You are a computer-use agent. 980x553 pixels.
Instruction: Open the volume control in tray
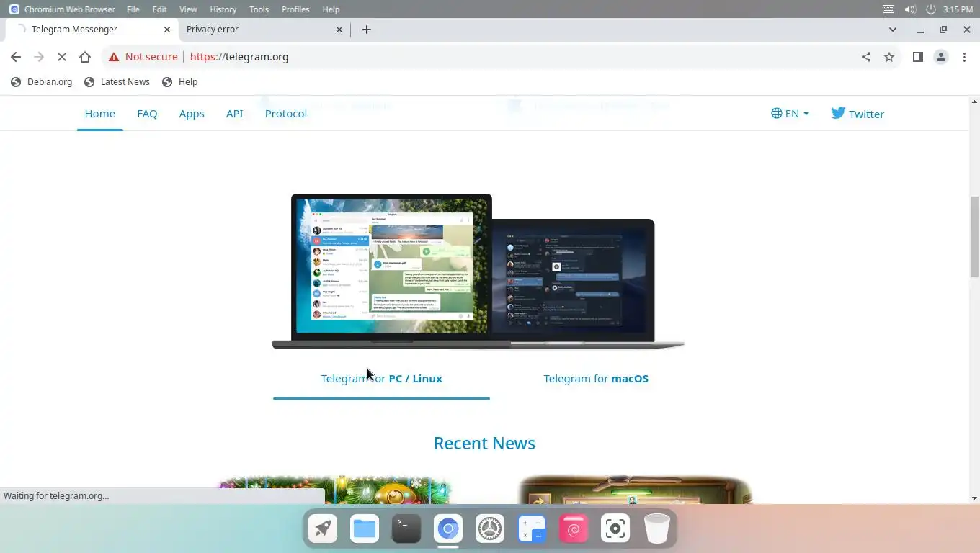tap(909, 9)
